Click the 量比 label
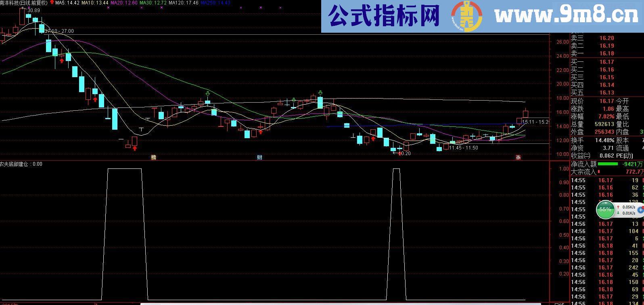644x305 pixels. pos(622,124)
